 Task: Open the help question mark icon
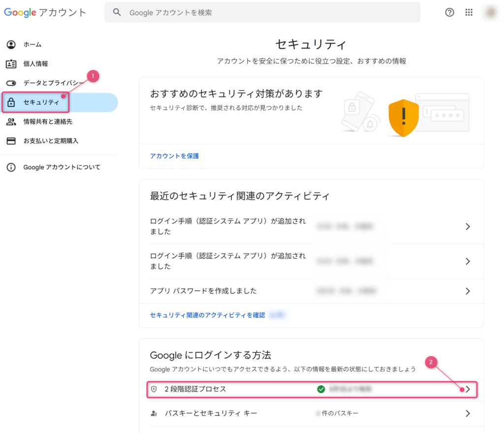click(449, 12)
